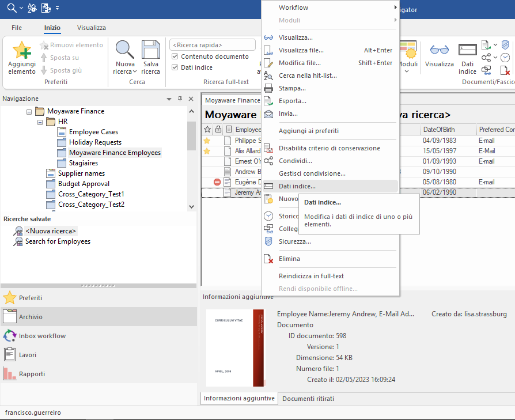This screenshot has width=515, height=420.
Task: Switch to the Visualizza ribbon tab
Action: (92, 28)
